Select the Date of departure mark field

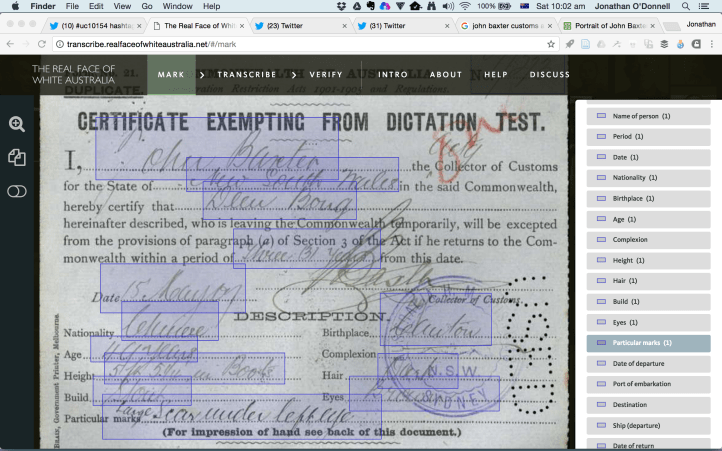648,363
